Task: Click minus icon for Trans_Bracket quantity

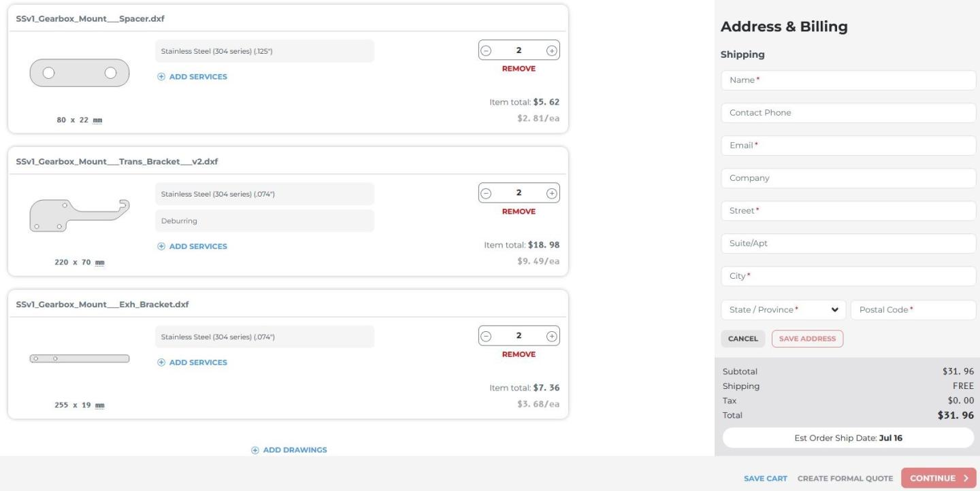Action: coord(486,193)
